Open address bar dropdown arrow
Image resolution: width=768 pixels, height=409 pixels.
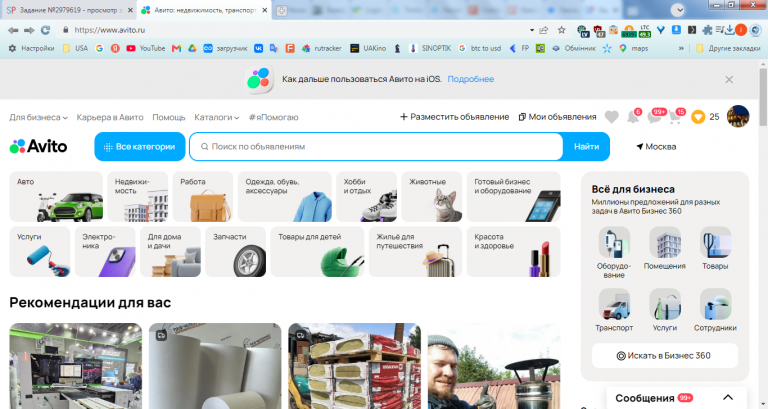pos(532,30)
